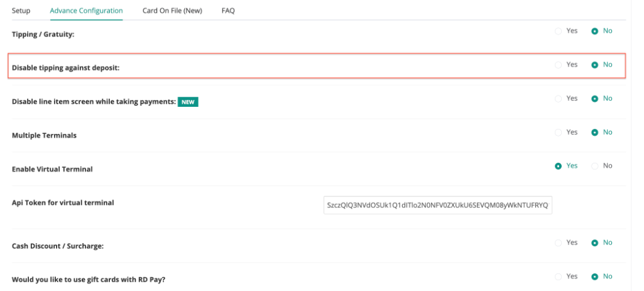Select Yes for Tipping / Gratuity
Image resolution: width=644 pixels, height=291 pixels.
(559, 31)
